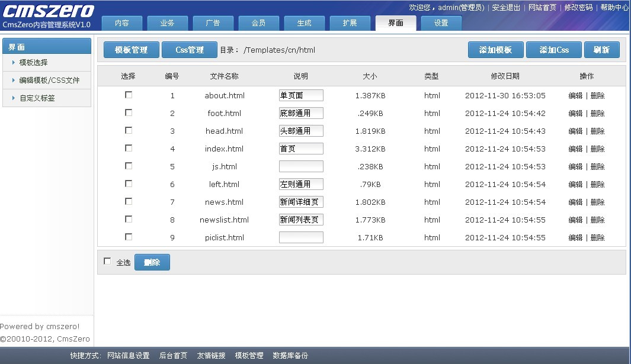
Task: Expand the 自定义标签 sidebar entry
Action: pyautogui.click(x=37, y=98)
